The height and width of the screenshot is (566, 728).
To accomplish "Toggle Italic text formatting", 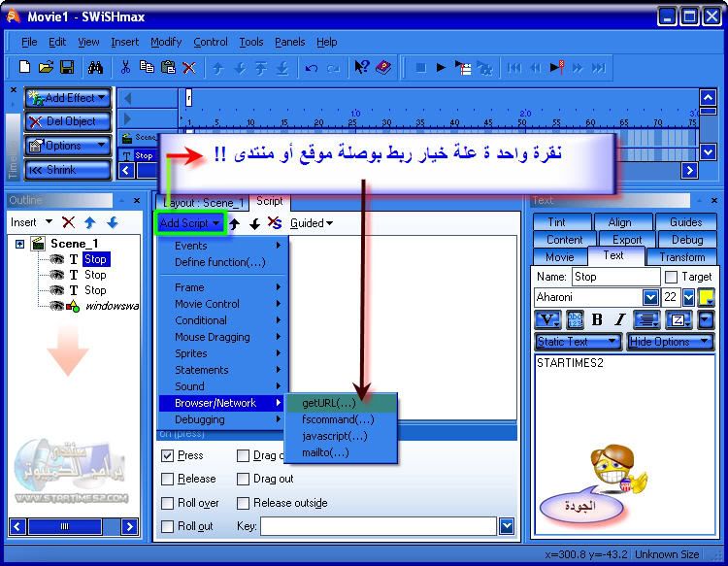I will coord(620,320).
